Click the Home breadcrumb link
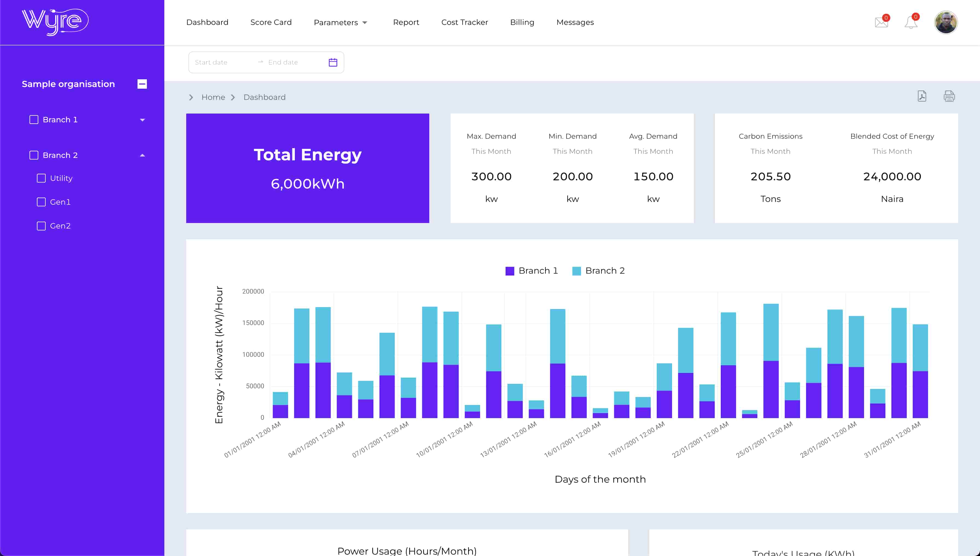The image size is (980, 556). coord(213,97)
